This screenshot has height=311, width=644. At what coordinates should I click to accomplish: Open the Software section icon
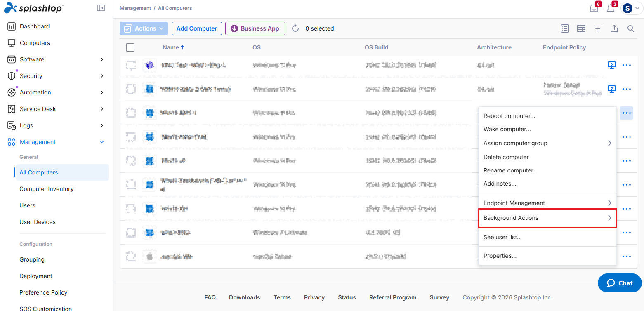[12, 59]
